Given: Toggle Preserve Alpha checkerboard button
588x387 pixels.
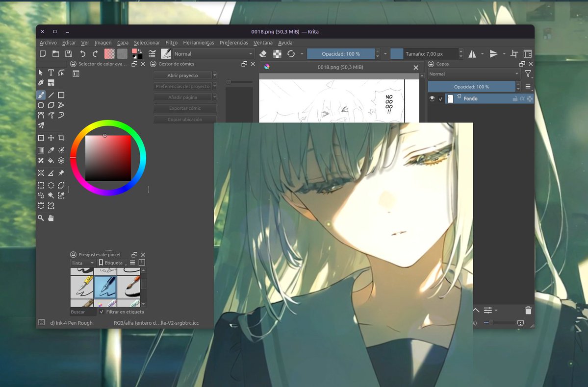Looking at the screenshot, I should pos(277,53).
